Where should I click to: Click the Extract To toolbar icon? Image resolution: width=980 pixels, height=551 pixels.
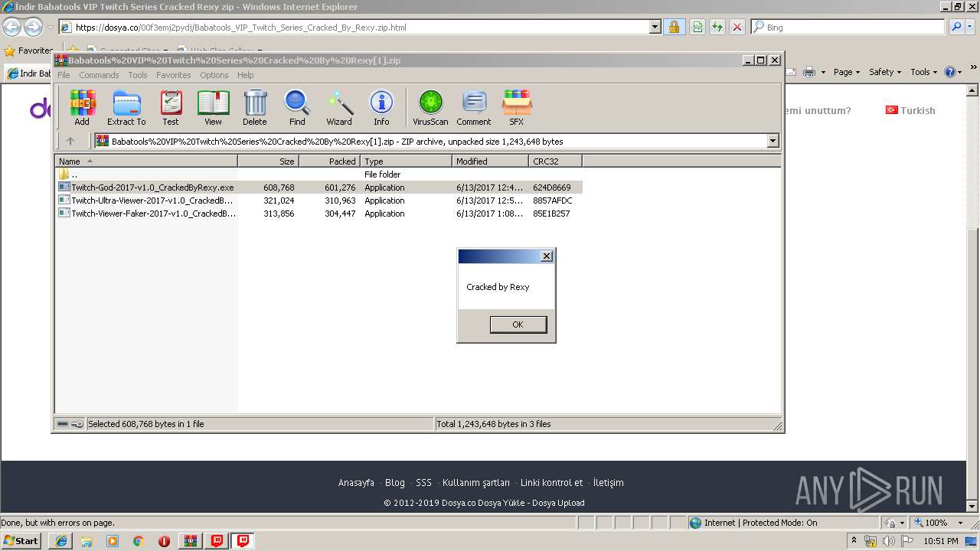(x=126, y=108)
